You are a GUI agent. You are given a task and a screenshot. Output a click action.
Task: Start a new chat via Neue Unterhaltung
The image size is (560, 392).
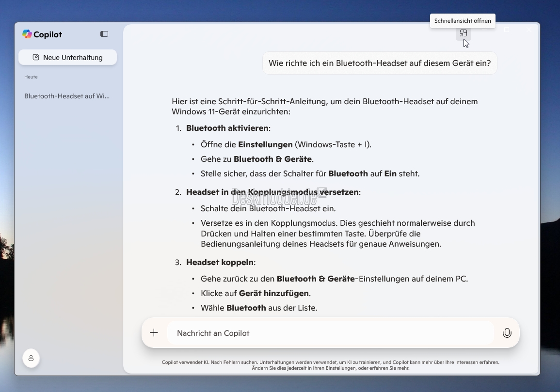pos(67,58)
